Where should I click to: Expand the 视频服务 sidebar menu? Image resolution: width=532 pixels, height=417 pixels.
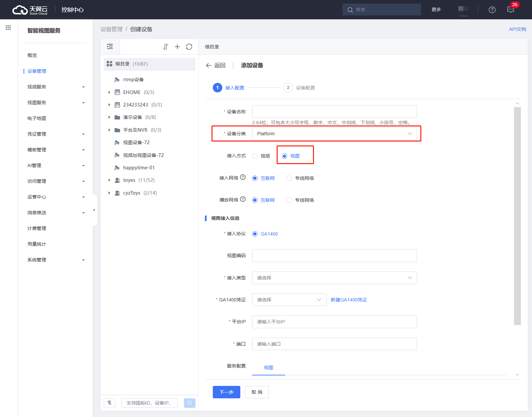[55, 87]
